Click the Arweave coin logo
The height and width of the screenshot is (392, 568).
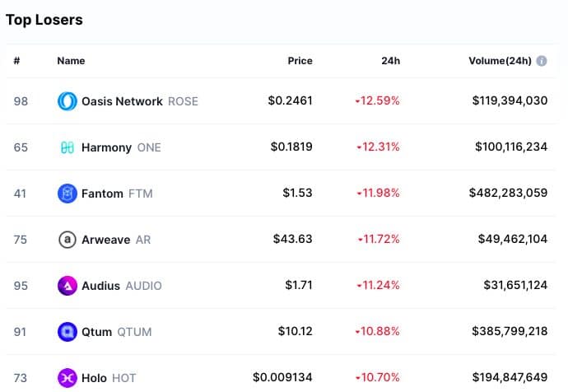(x=68, y=240)
